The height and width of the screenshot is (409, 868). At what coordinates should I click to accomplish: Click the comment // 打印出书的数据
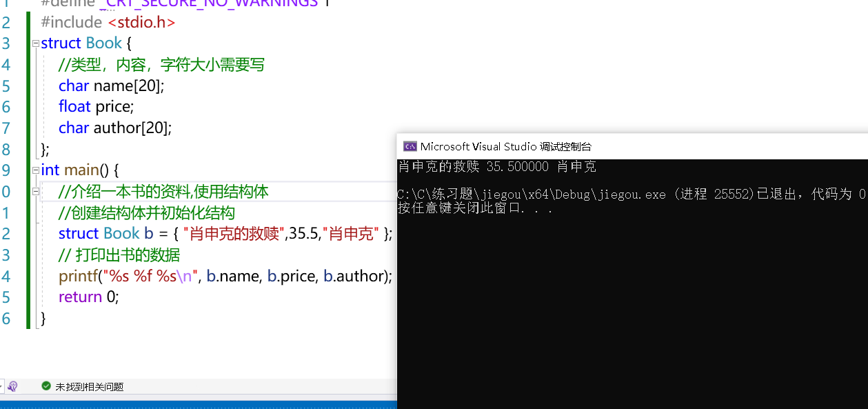(119, 255)
